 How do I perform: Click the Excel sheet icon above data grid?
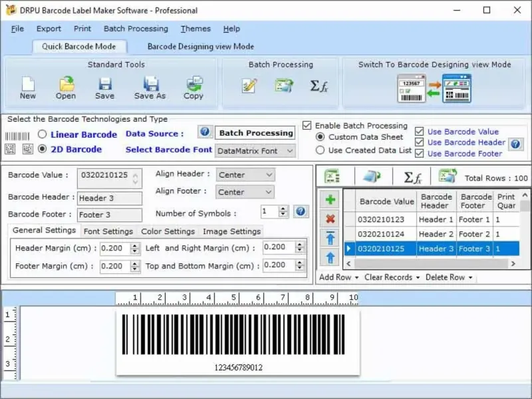point(332,176)
